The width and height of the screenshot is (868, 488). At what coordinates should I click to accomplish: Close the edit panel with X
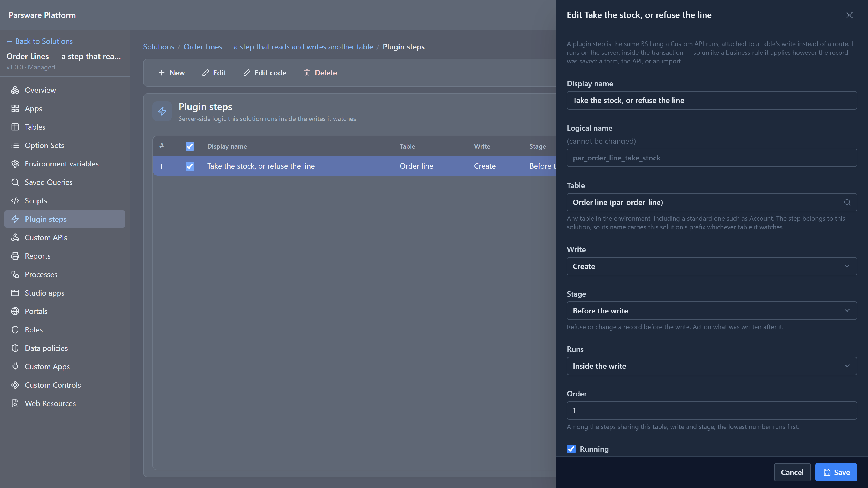click(850, 15)
